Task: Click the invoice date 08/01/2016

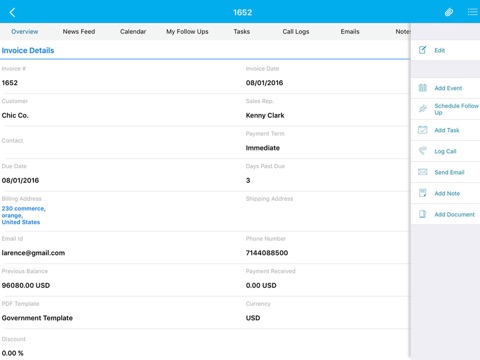Action: (264, 83)
